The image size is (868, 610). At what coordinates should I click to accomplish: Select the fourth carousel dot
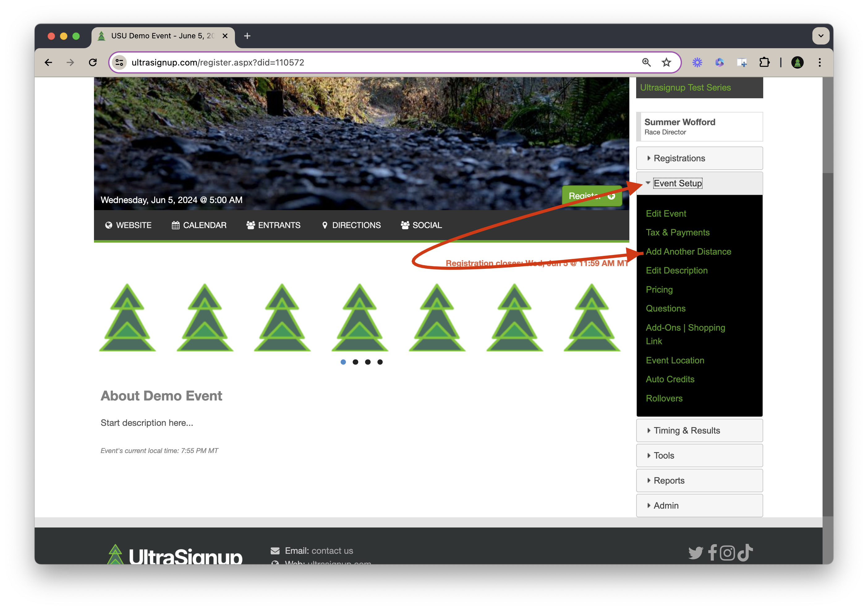[x=380, y=362]
